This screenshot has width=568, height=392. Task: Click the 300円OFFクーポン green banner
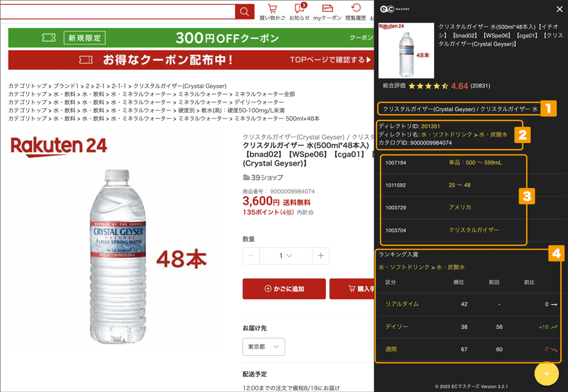191,37
